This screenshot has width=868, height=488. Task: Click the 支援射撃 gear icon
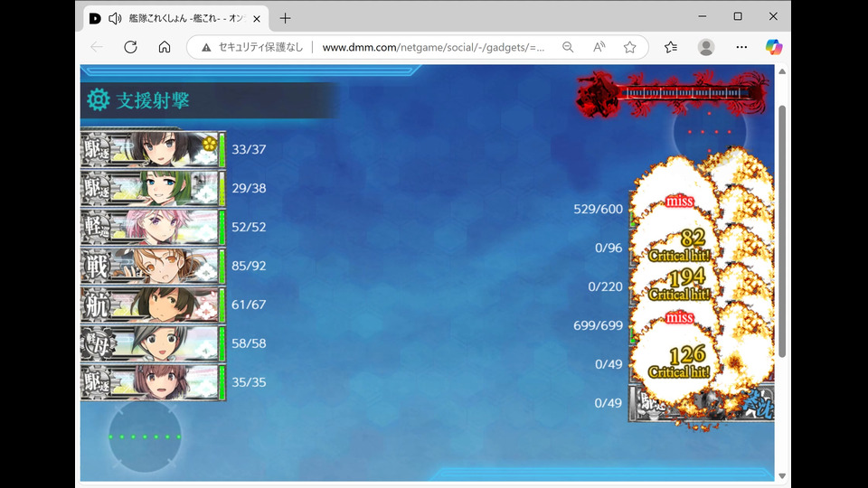pos(98,99)
